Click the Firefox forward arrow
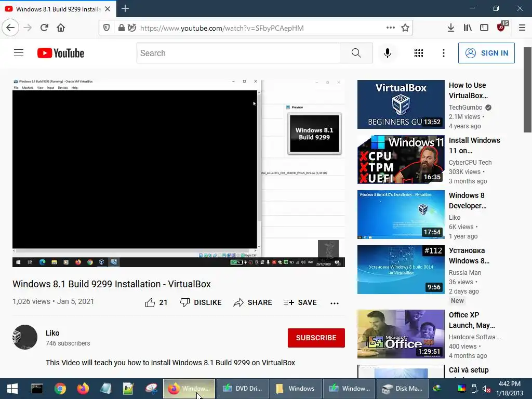The height and width of the screenshot is (399, 532). [28, 28]
